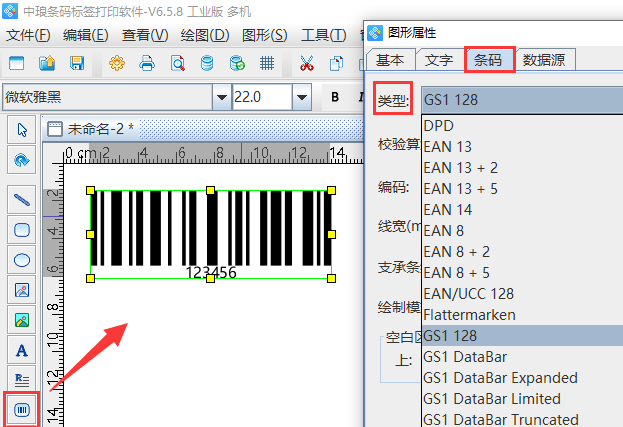Select the line drawing tool
The image size is (623, 427).
[x=21, y=199]
